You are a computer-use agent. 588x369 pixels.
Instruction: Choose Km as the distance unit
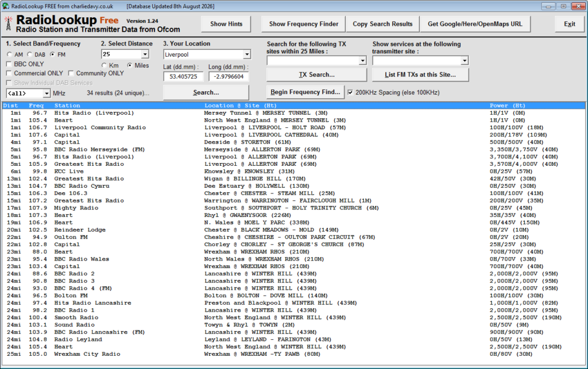pyautogui.click(x=104, y=65)
